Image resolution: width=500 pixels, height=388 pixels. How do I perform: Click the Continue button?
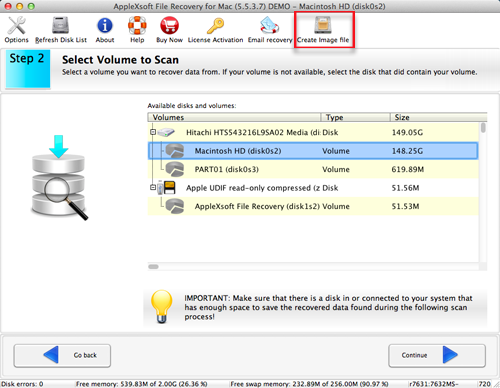click(x=437, y=355)
